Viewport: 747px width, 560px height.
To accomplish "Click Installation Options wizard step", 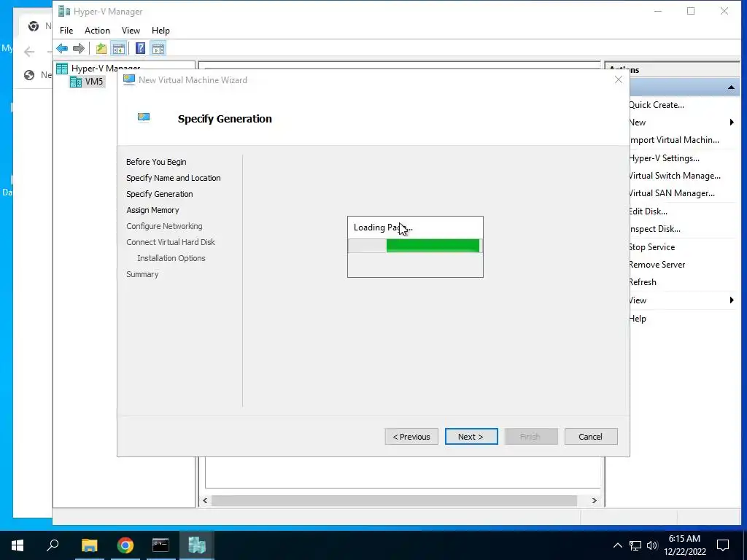I will click(171, 258).
